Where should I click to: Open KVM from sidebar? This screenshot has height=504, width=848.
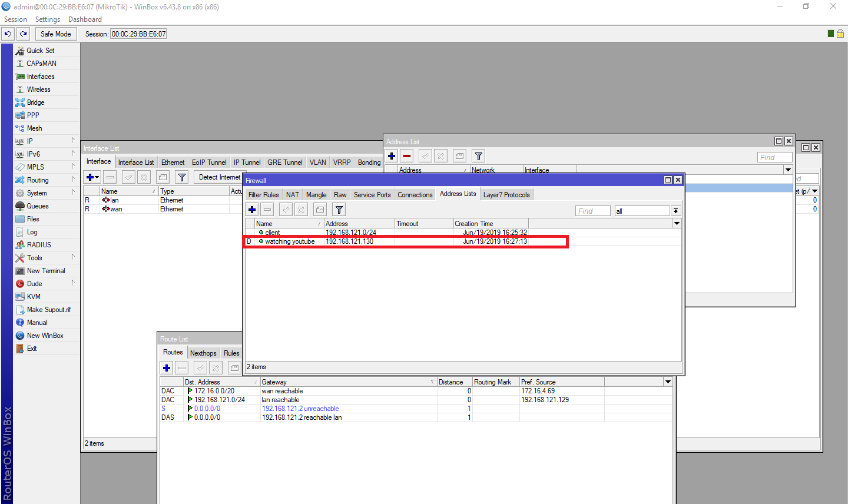47,297
